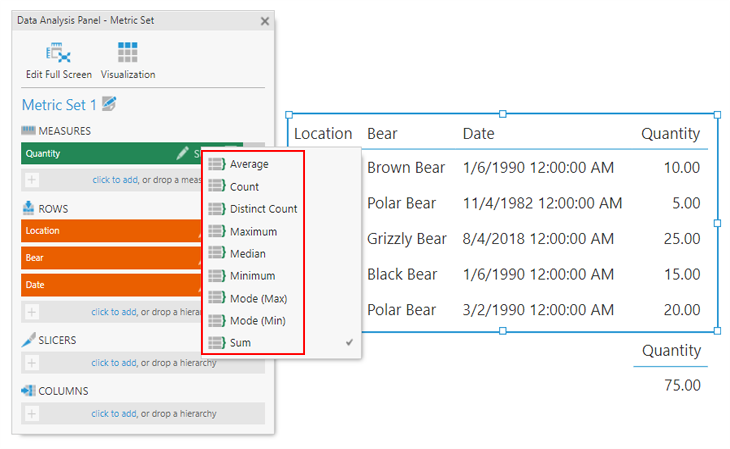Click the Black Bear cell
This screenshot has width=730, height=449.
pyautogui.click(x=402, y=274)
